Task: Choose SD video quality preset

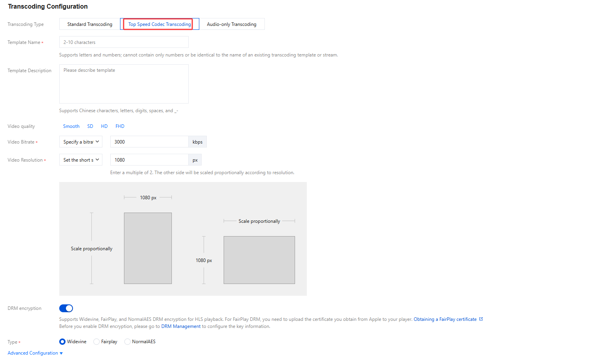Action: click(90, 126)
